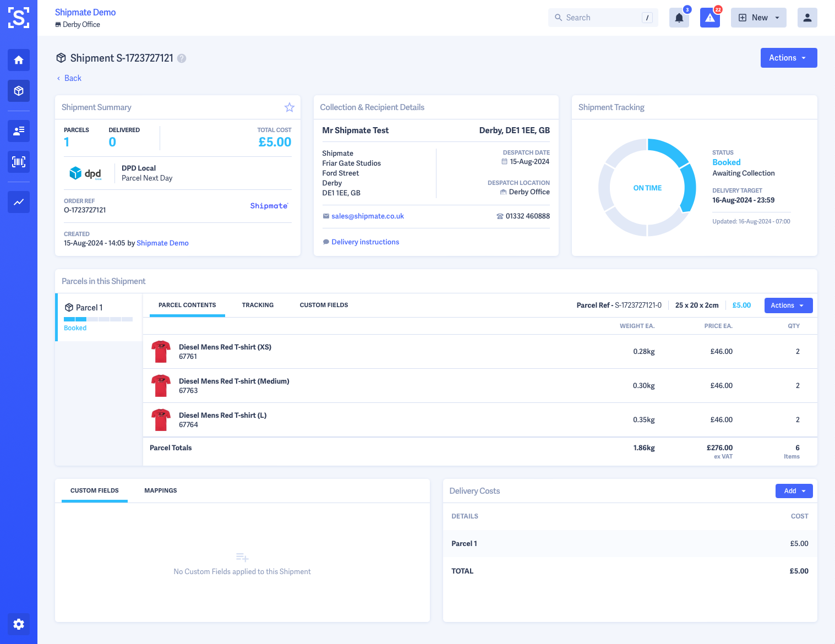The width and height of the screenshot is (835, 644).
Task: Open Delivery instructions link
Action: click(365, 242)
